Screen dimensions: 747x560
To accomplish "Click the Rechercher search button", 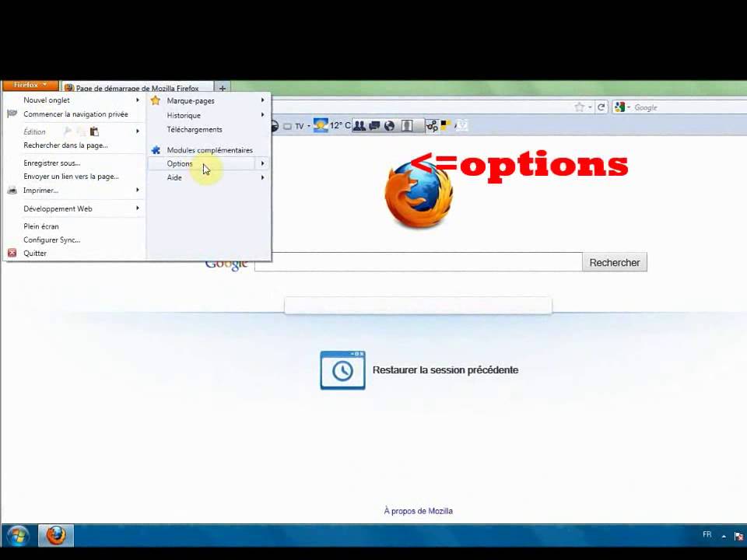I will pos(615,262).
